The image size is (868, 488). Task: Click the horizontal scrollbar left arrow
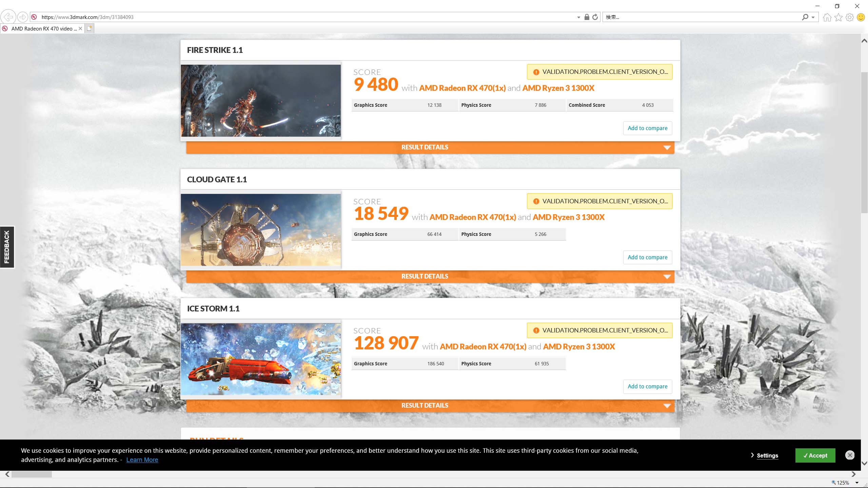coord(7,474)
